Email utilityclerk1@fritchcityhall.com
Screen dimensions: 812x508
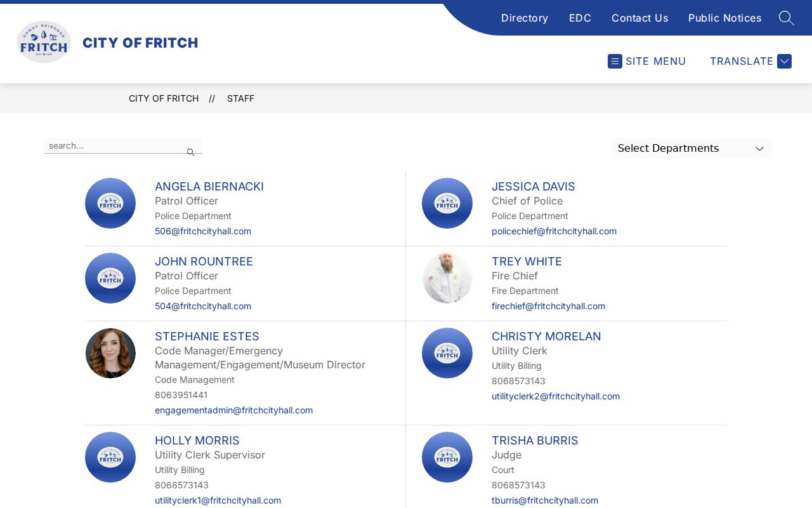(x=218, y=500)
